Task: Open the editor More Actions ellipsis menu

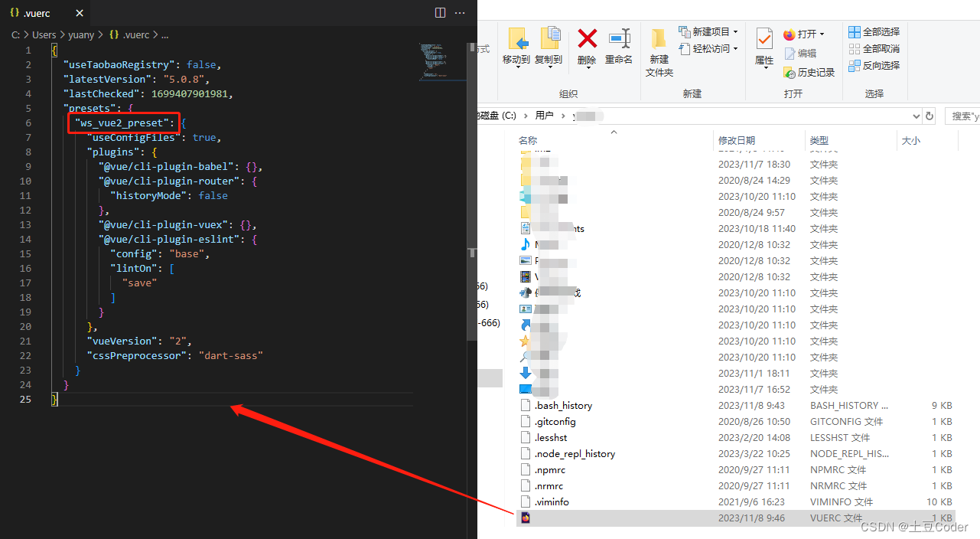Action: 460,12
